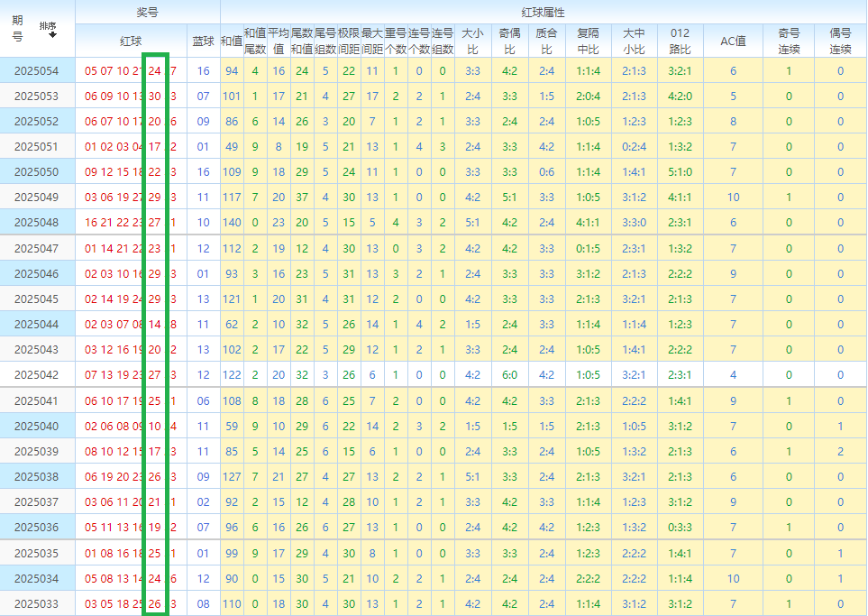
Task: Click the 奇偶比 column header
Action: pyautogui.click(x=508, y=41)
